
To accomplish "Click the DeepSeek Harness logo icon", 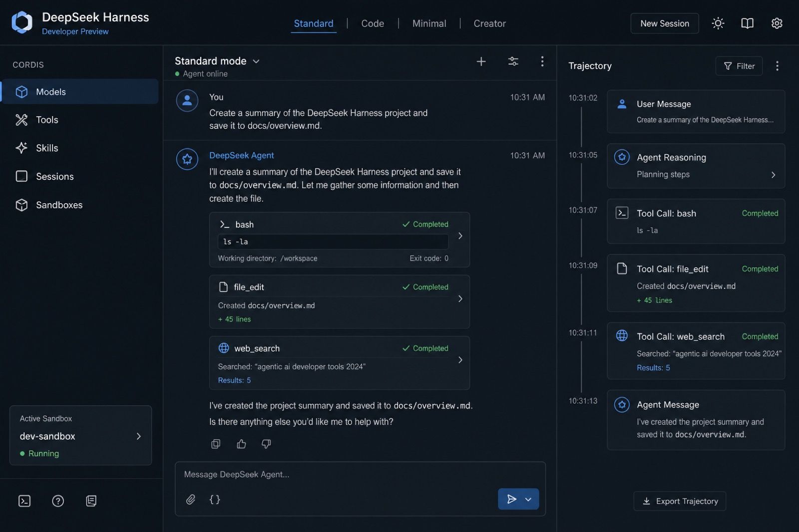I will coord(22,22).
